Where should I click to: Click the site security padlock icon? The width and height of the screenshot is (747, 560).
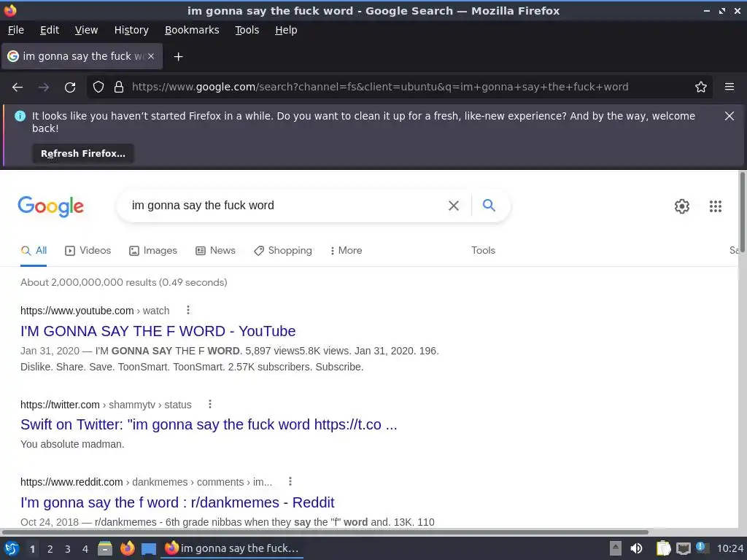click(x=119, y=87)
